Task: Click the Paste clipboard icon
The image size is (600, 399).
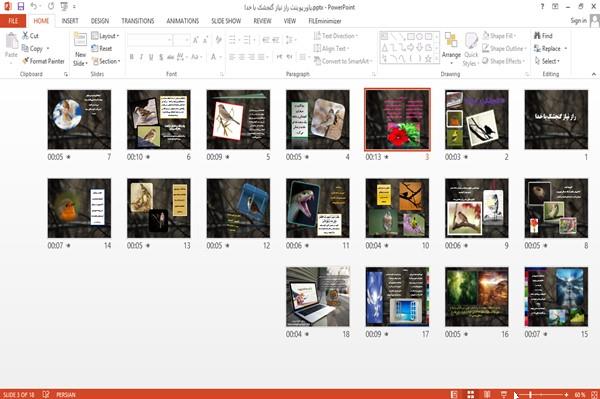Action: [x=11, y=41]
